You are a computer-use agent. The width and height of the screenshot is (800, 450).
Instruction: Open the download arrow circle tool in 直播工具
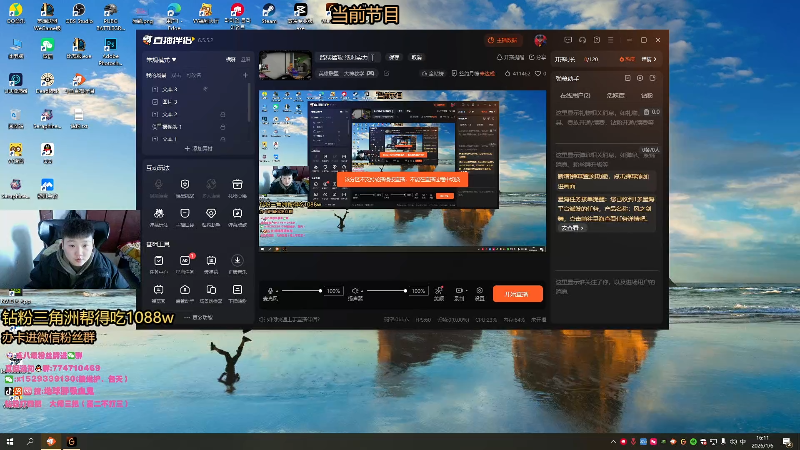237,261
